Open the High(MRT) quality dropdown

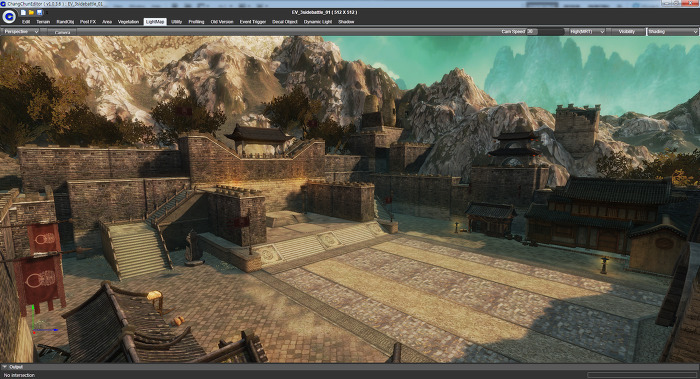tap(586, 32)
